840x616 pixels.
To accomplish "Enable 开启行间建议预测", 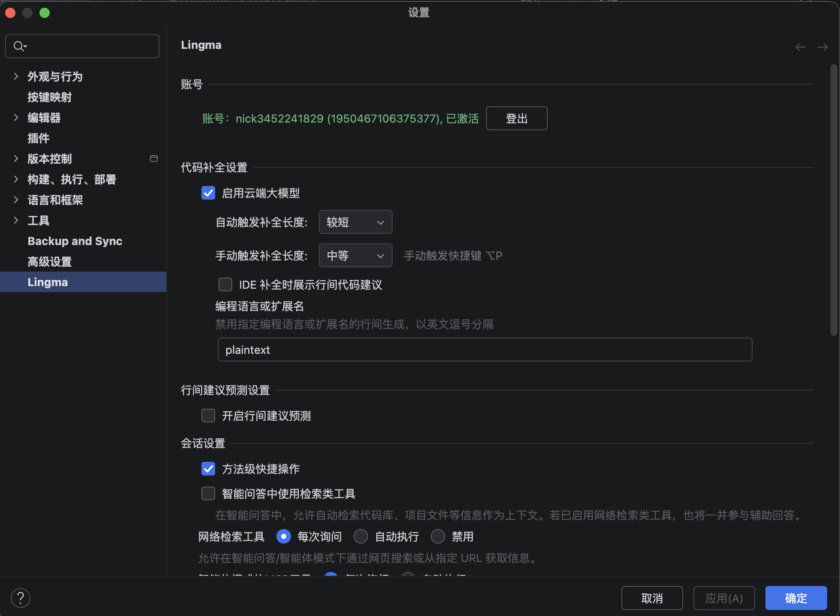I will pyautogui.click(x=208, y=416).
